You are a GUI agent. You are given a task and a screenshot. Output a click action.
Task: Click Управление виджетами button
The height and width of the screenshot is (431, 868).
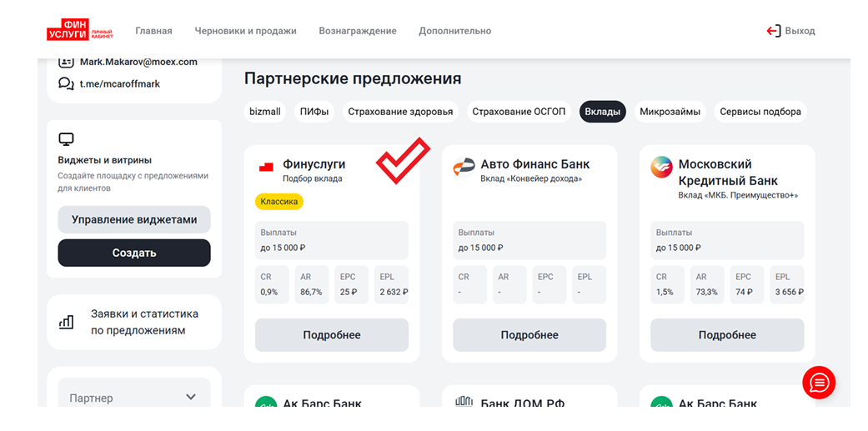coord(134,219)
